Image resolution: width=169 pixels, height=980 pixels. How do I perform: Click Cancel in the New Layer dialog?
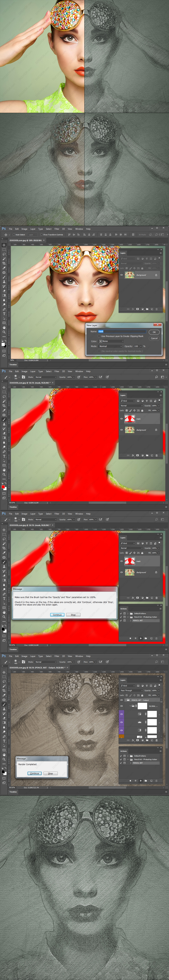[x=154, y=338]
